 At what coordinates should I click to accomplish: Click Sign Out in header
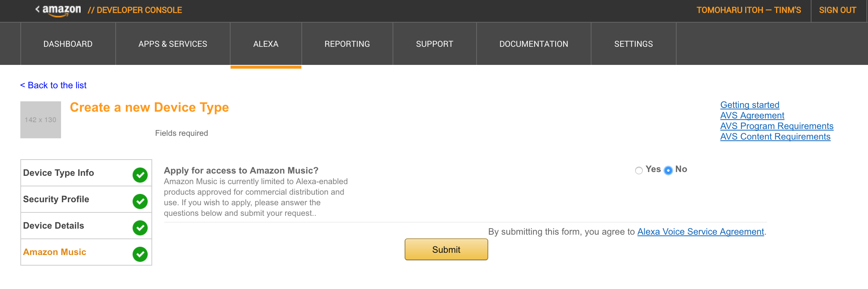tap(837, 10)
